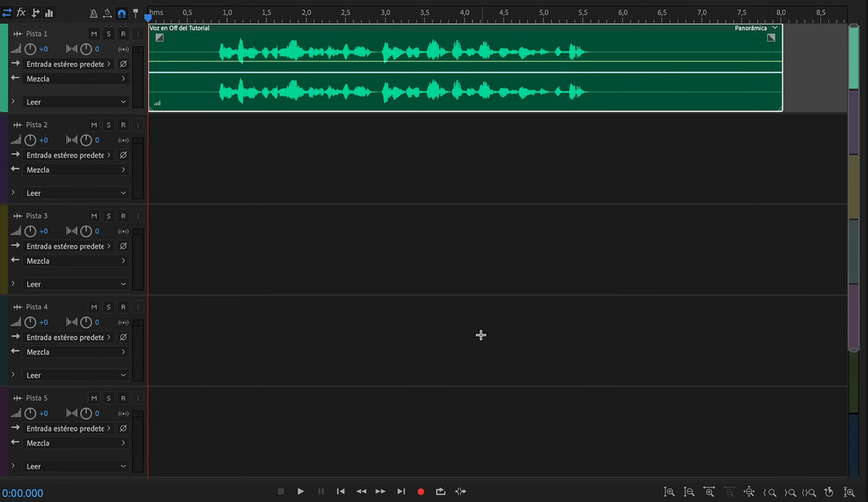Toggle the snapping magnet icon
The image size is (868, 502).
pos(121,13)
